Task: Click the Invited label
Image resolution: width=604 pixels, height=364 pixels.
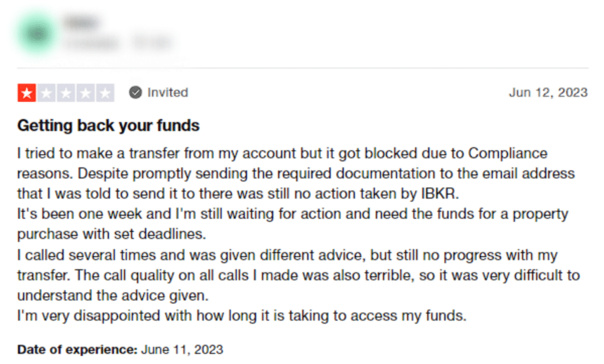Action: (x=168, y=93)
